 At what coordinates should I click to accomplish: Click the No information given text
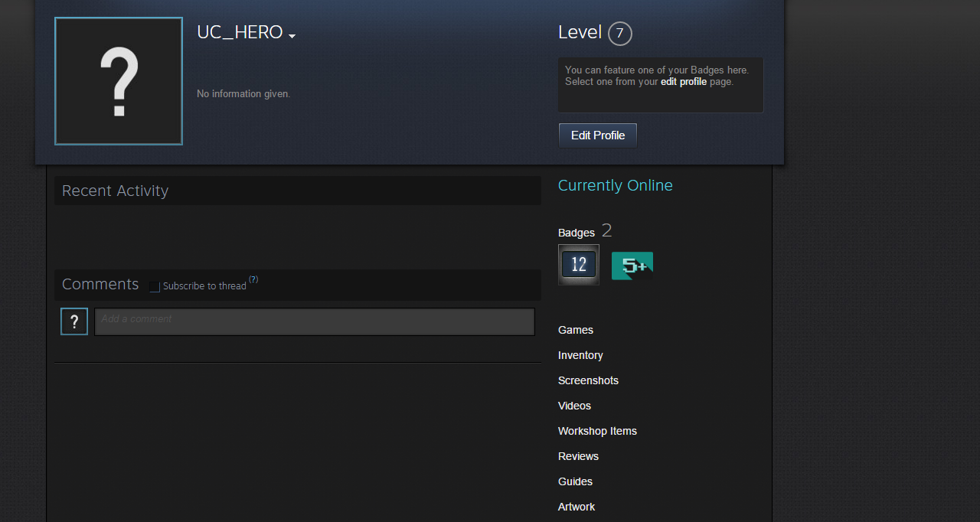[243, 93]
